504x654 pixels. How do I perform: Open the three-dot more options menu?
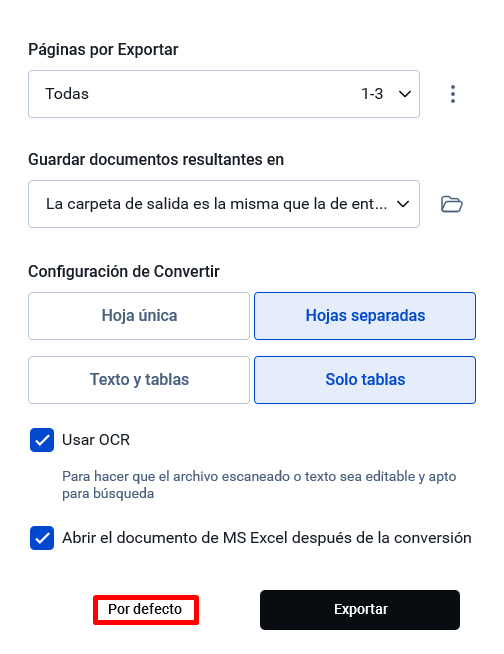(x=453, y=94)
